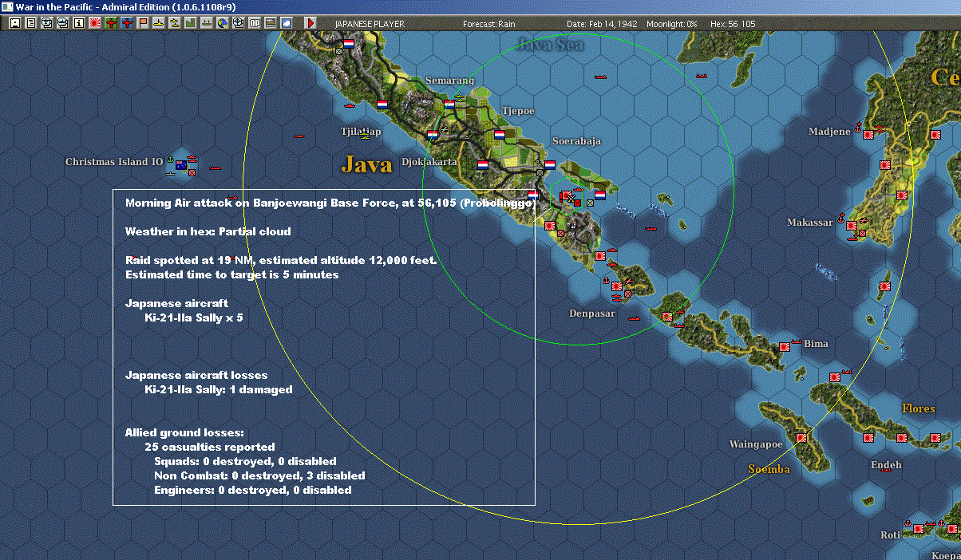
Task: Select Dutch flag unit below Tjepoe
Action: (500, 134)
